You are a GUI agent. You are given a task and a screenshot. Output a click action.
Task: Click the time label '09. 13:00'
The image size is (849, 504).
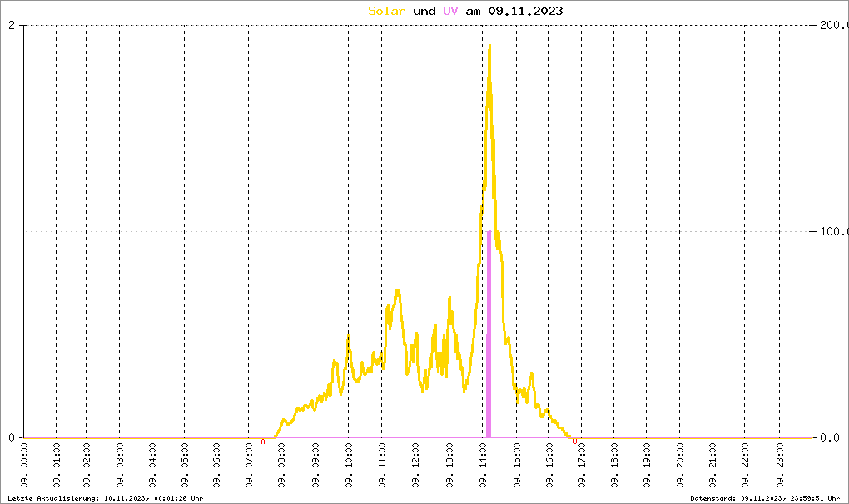449,466
